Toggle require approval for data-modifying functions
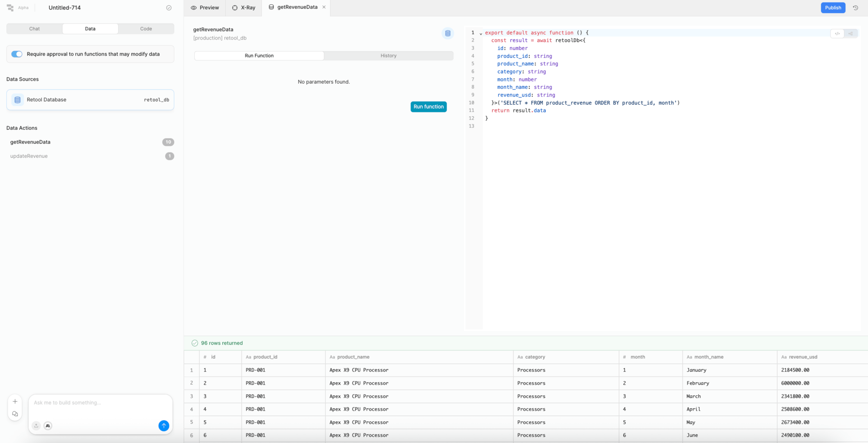 (17, 54)
